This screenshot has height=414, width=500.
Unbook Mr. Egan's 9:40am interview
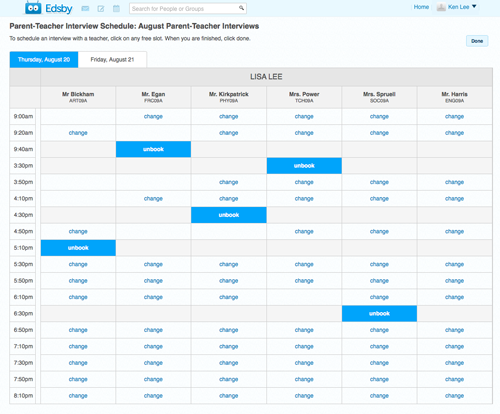coord(153,149)
